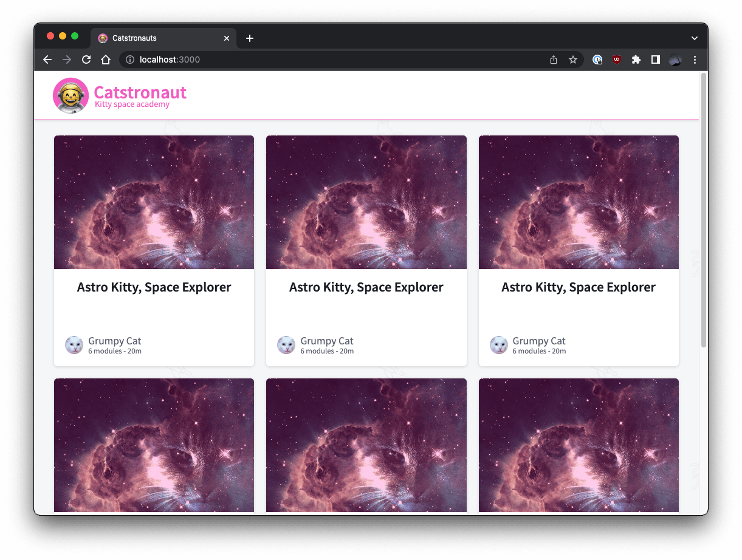
Task: Open a new browser tab
Action: point(249,38)
